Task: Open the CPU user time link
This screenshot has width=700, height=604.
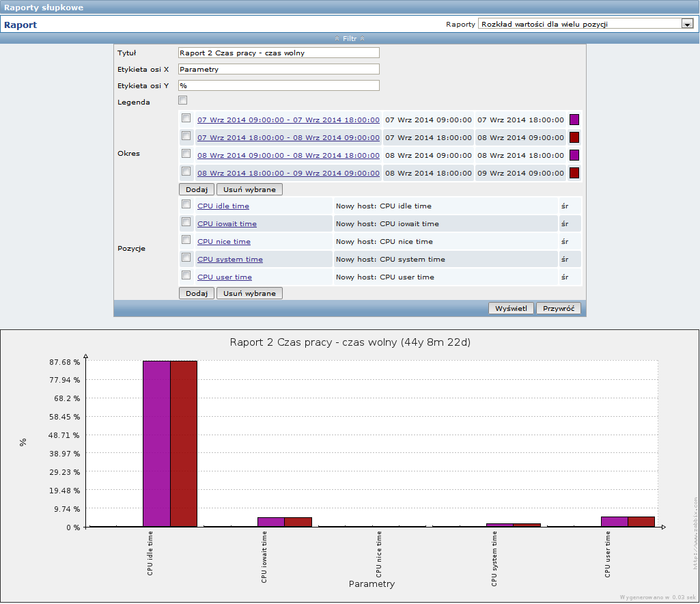Action: tap(225, 277)
